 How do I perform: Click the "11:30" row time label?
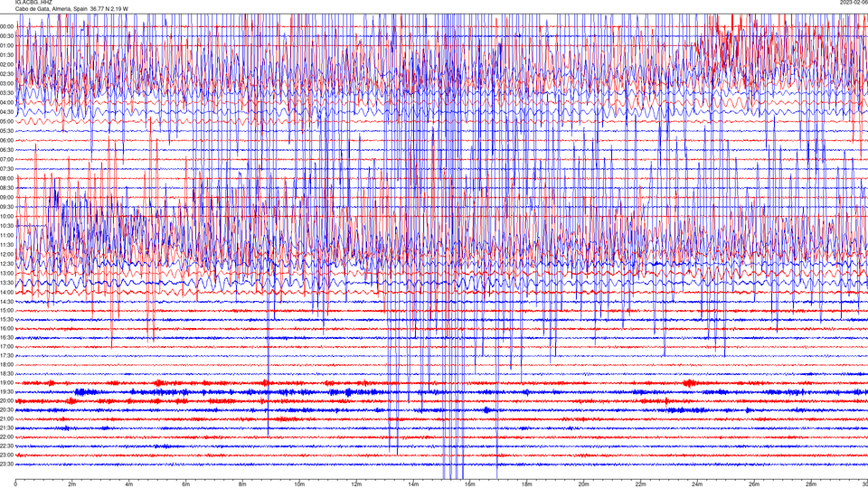point(6,245)
